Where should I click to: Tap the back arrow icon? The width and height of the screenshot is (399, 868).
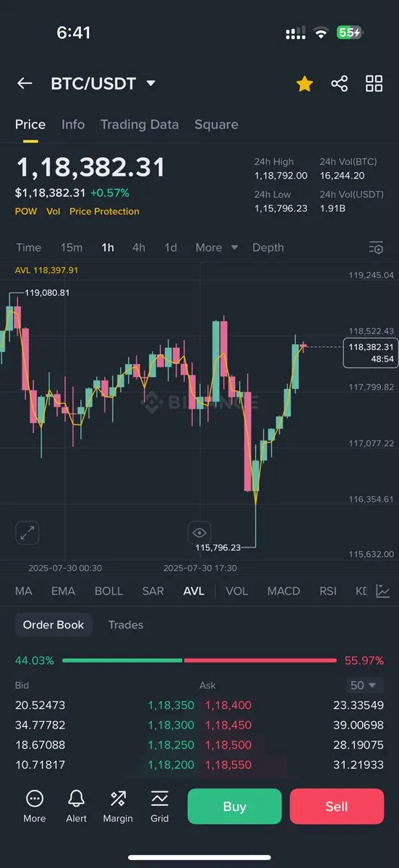25,83
